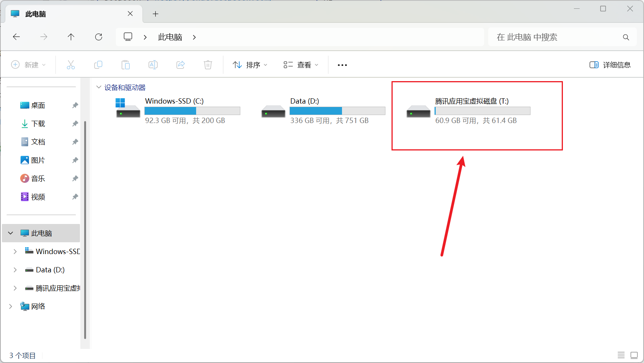Click the '3 个项目' status text
Image resolution: width=644 pixels, height=363 pixels.
22,355
